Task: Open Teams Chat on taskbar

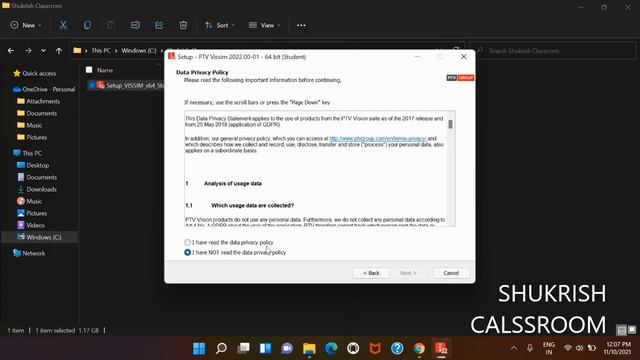Action: point(287,349)
